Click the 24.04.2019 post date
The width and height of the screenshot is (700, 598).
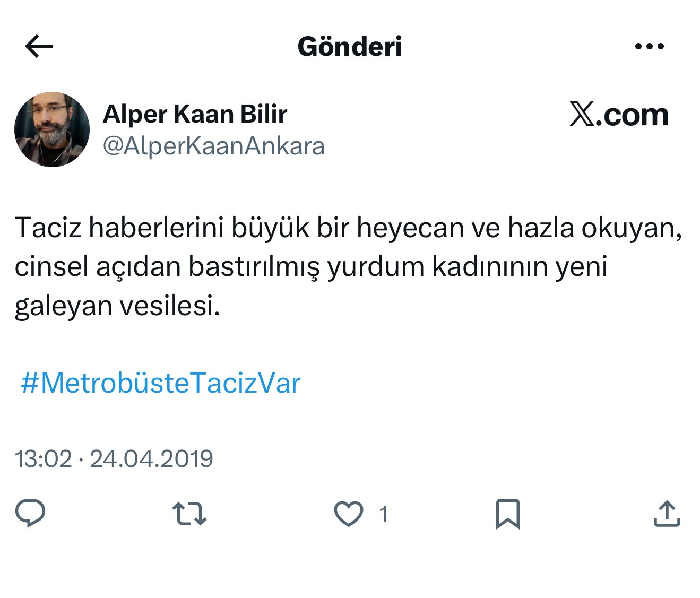pos(151,458)
